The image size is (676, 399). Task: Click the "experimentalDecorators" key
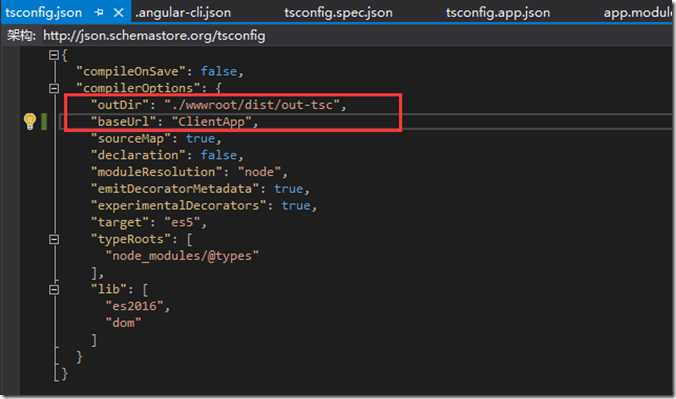(178, 206)
